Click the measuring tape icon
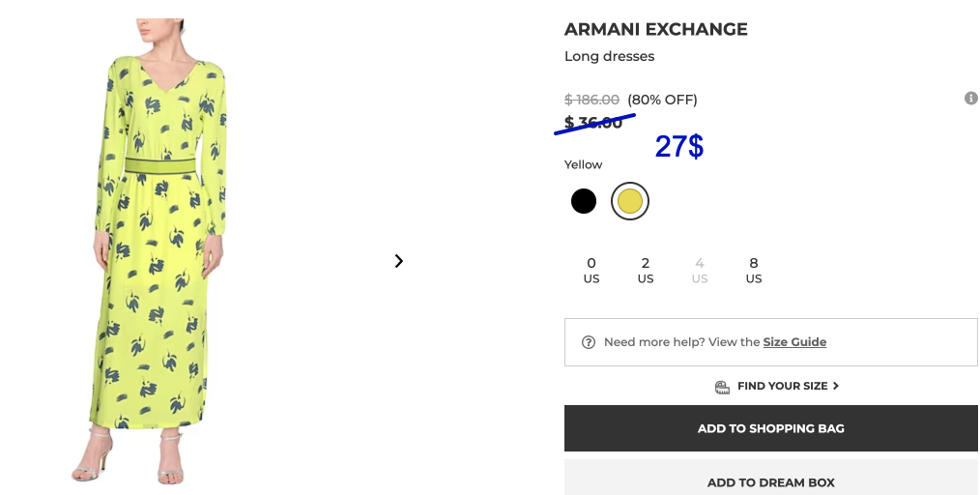Viewport: 980px width, 495px height. 722,387
